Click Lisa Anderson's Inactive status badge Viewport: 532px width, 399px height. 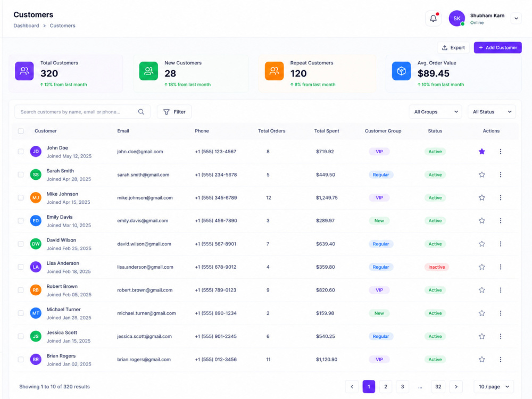(x=437, y=267)
